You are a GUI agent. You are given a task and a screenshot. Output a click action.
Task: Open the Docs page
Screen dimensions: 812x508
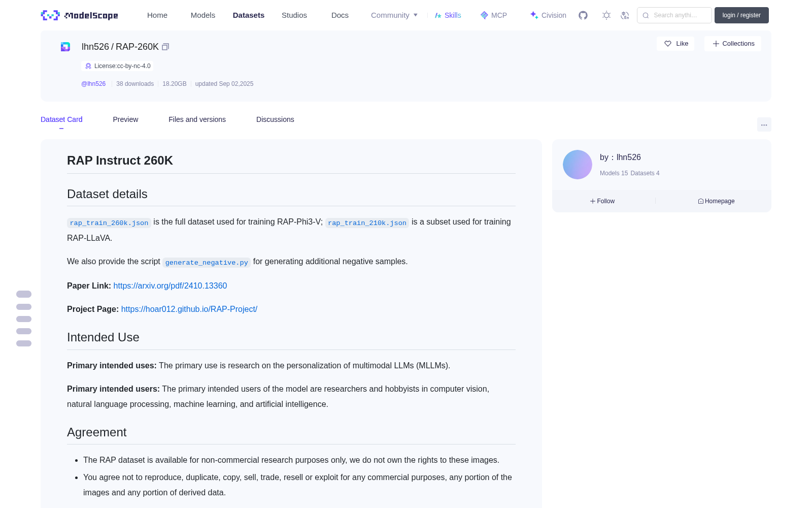click(340, 15)
